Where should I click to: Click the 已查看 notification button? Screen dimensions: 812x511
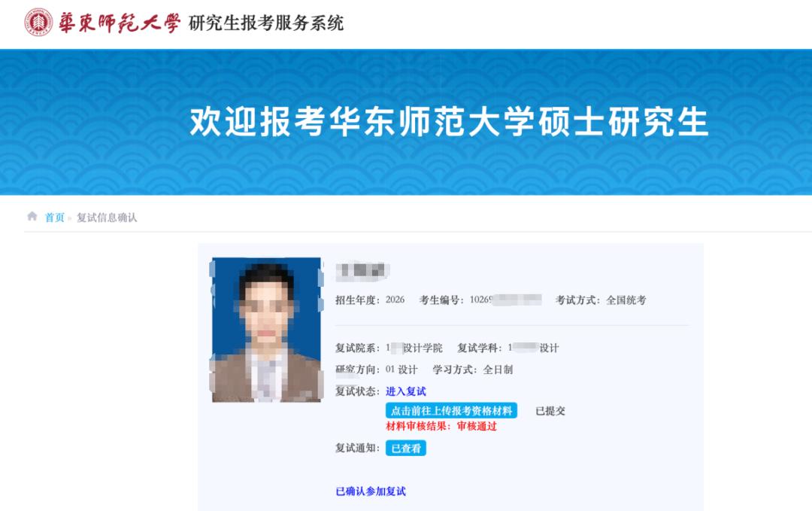click(x=404, y=448)
